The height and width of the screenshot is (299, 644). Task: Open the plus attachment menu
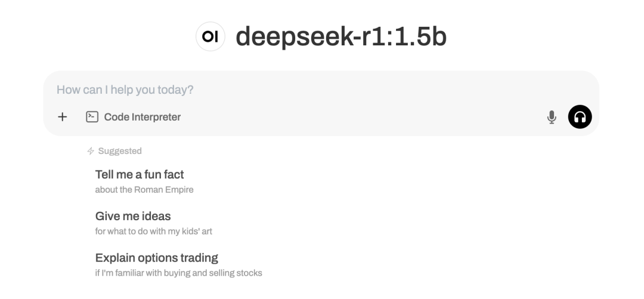point(62,117)
